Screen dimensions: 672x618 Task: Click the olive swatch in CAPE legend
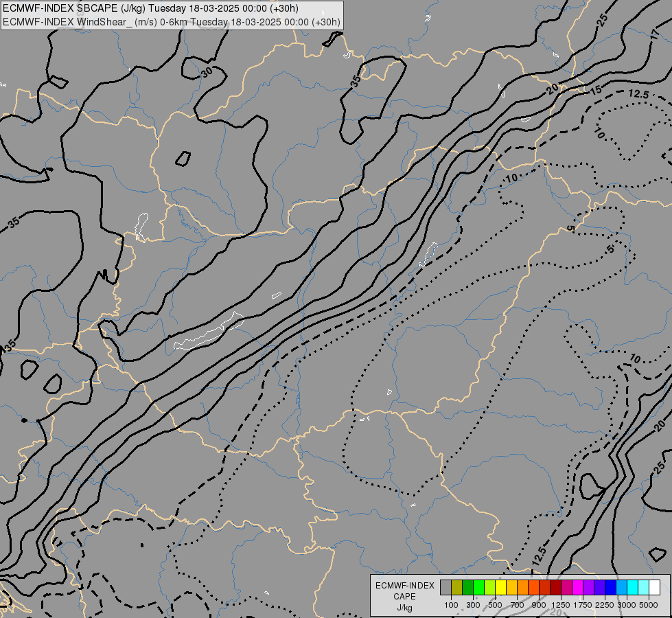tap(457, 588)
